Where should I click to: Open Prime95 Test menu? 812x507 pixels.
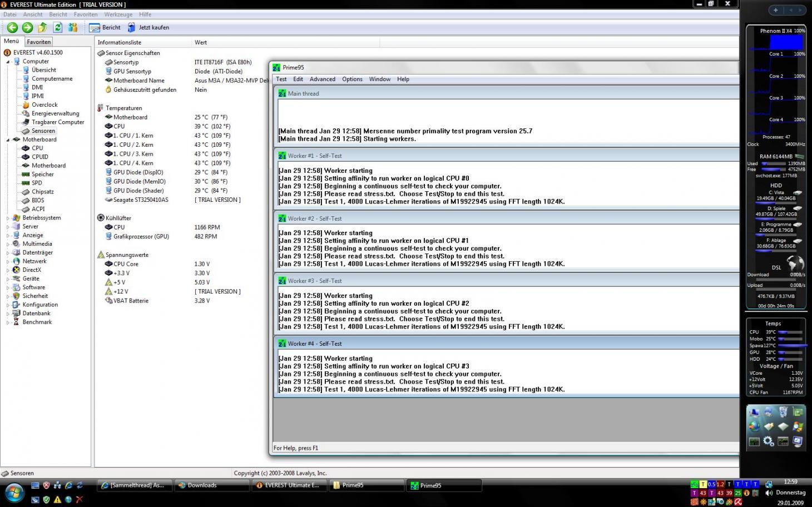click(281, 79)
